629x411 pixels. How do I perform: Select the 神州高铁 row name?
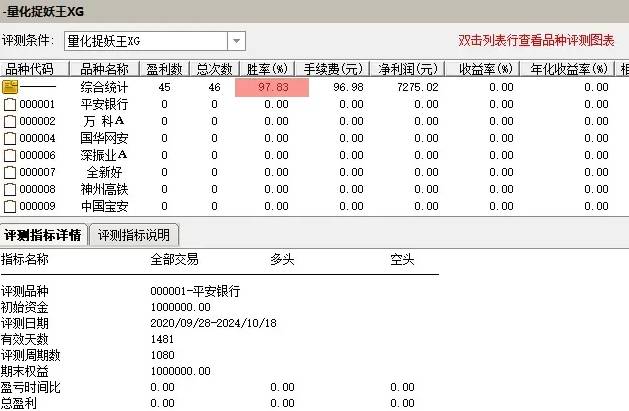104,189
